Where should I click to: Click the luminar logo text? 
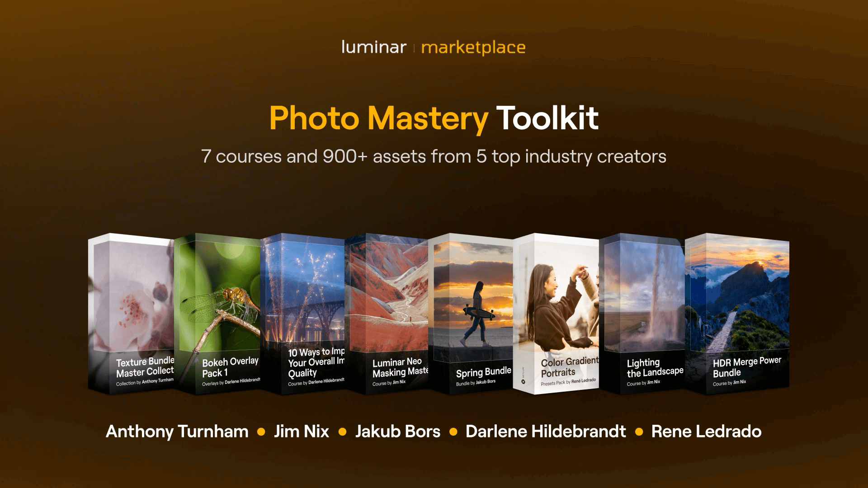coord(373,47)
